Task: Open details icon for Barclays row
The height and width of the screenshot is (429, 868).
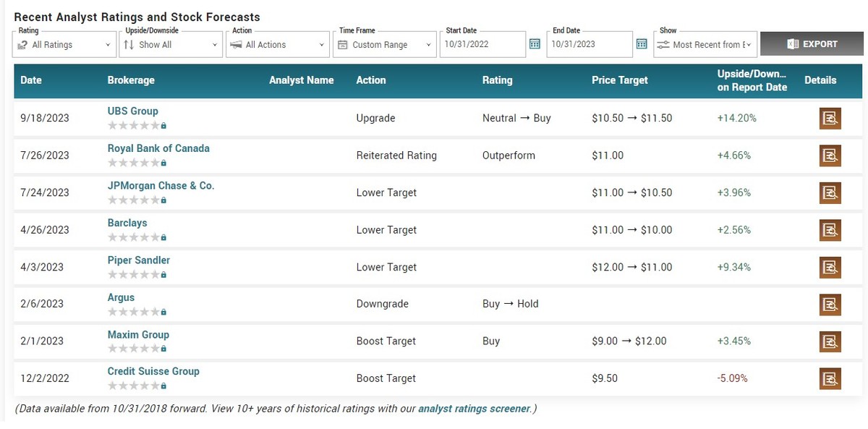Action: pyautogui.click(x=830, y=230)
